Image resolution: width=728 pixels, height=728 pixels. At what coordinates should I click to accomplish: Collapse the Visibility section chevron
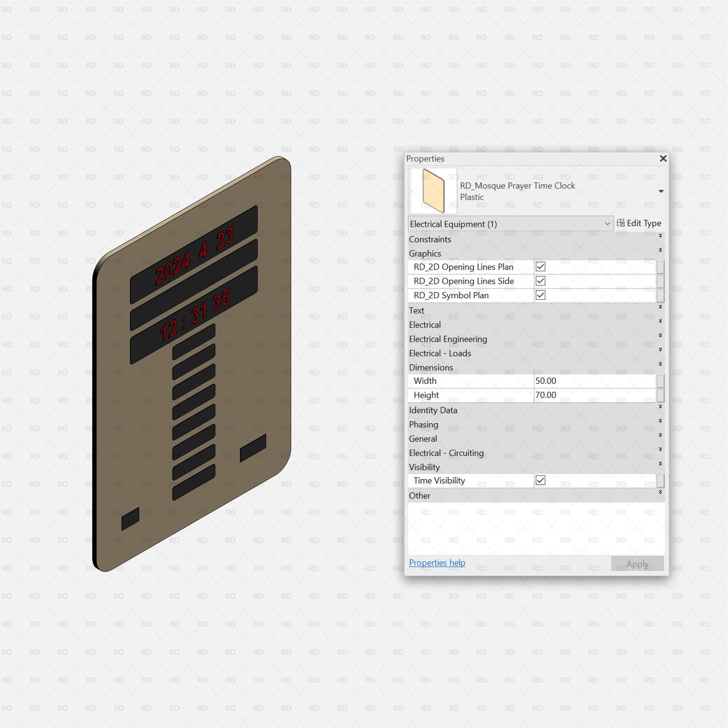[660, 464]
